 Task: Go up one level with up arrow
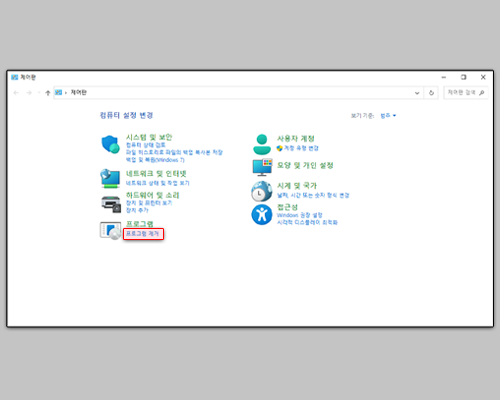(x=48, y=93)
